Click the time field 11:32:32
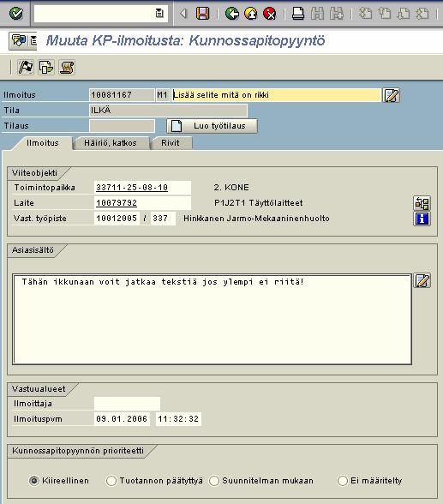443x504 pixels. tap(178, 419)
